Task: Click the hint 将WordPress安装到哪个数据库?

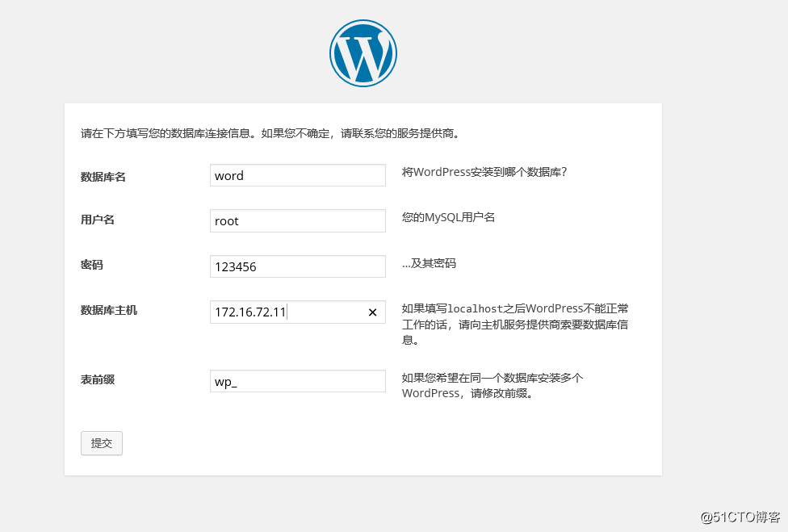Action: (x=484, y=172)
